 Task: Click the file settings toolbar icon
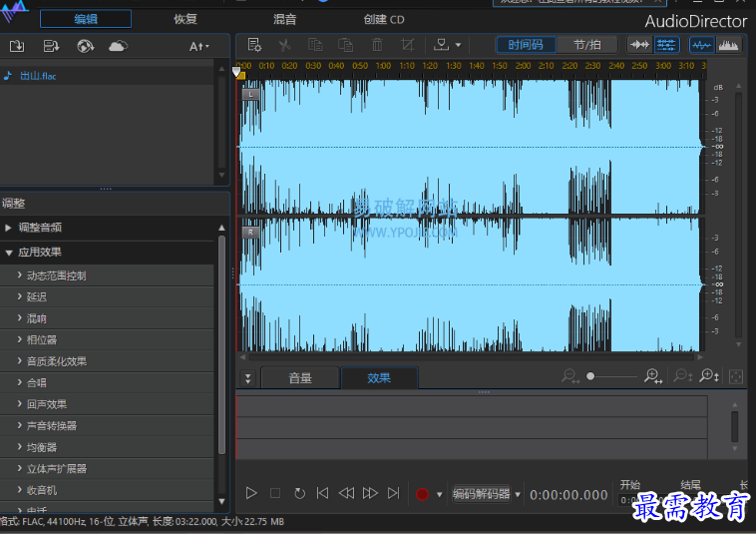[254, 45]
